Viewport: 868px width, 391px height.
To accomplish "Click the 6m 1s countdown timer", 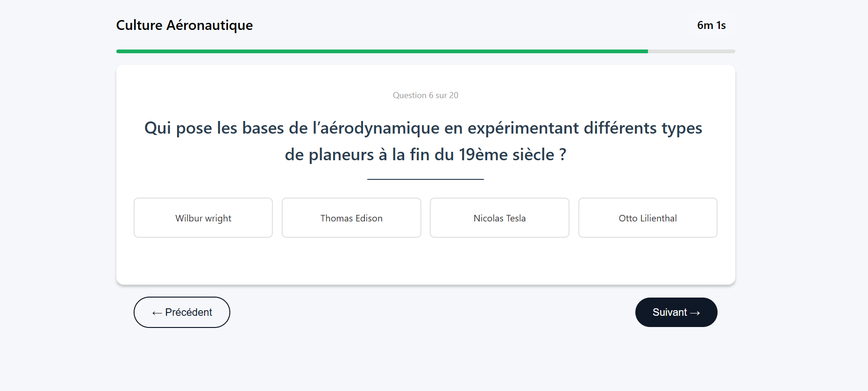I will tap(711, 25).
